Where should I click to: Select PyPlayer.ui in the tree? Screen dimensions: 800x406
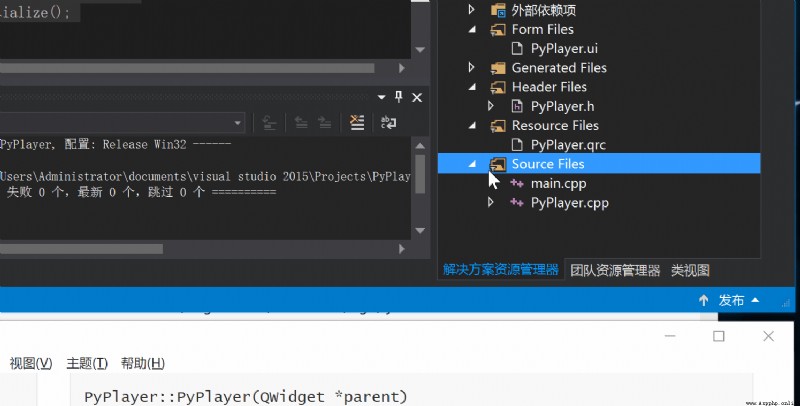(x=564, y=48)
